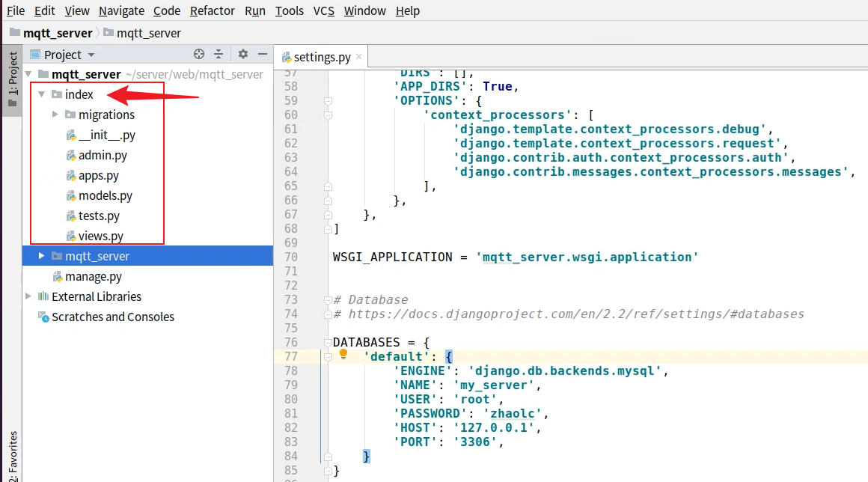Select External Libraries item
Image resolution: width=868 pixels, height=482 pixels.
(97, 296)
